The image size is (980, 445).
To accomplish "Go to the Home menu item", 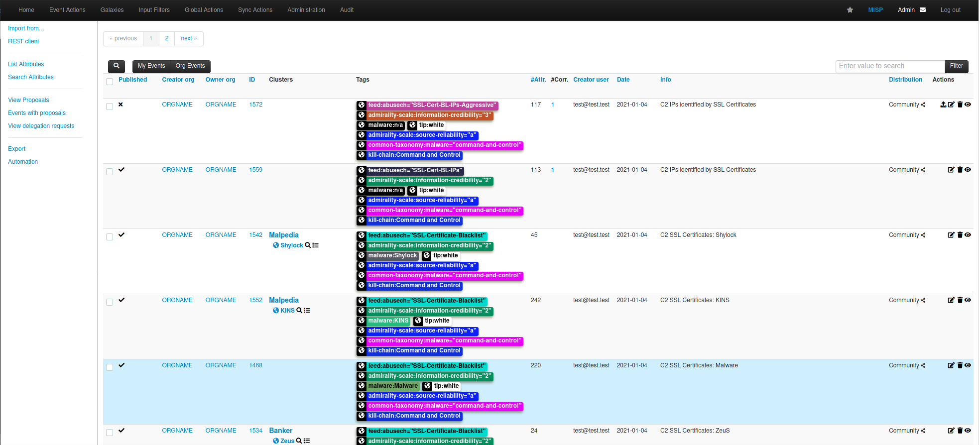I will tap(26, 10).
